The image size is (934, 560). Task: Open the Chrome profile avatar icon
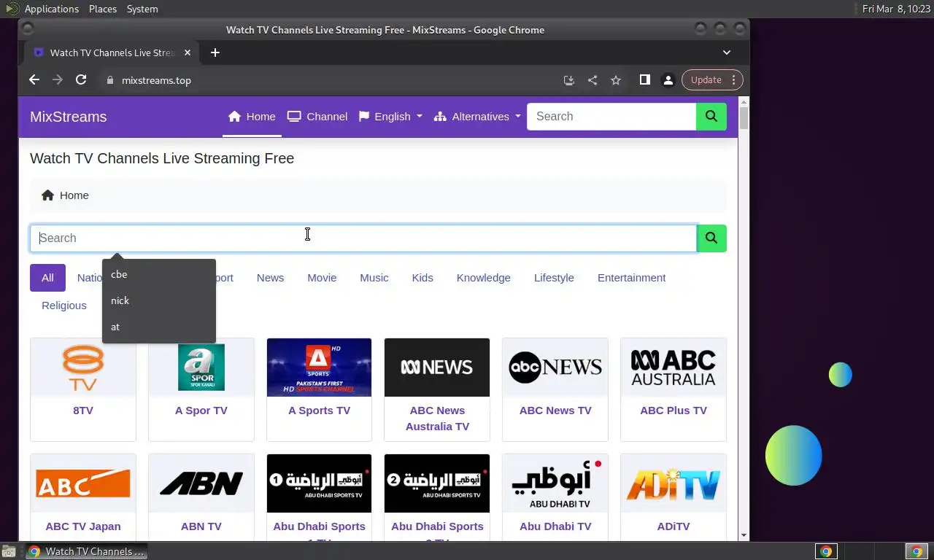(x=668, y=80)
